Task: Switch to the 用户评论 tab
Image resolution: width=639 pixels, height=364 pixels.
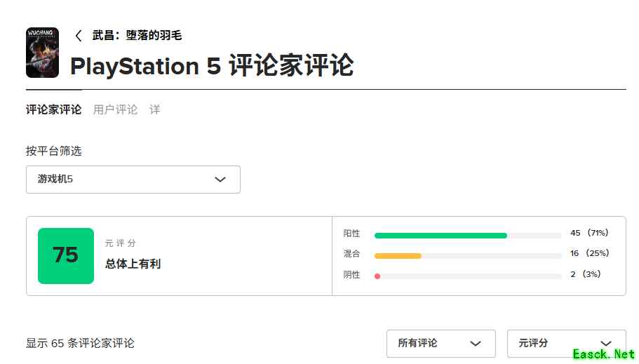Action: coord(115,109)
